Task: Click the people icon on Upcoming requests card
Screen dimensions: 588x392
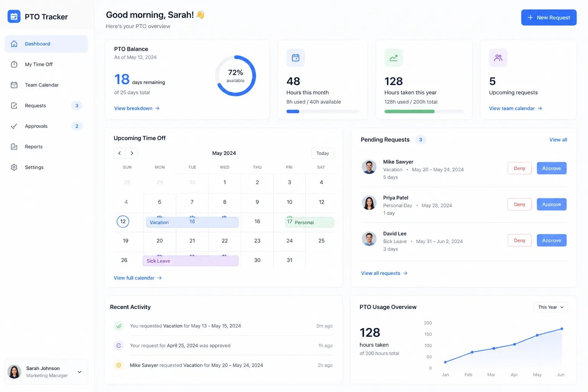Action: pos(498,58)
